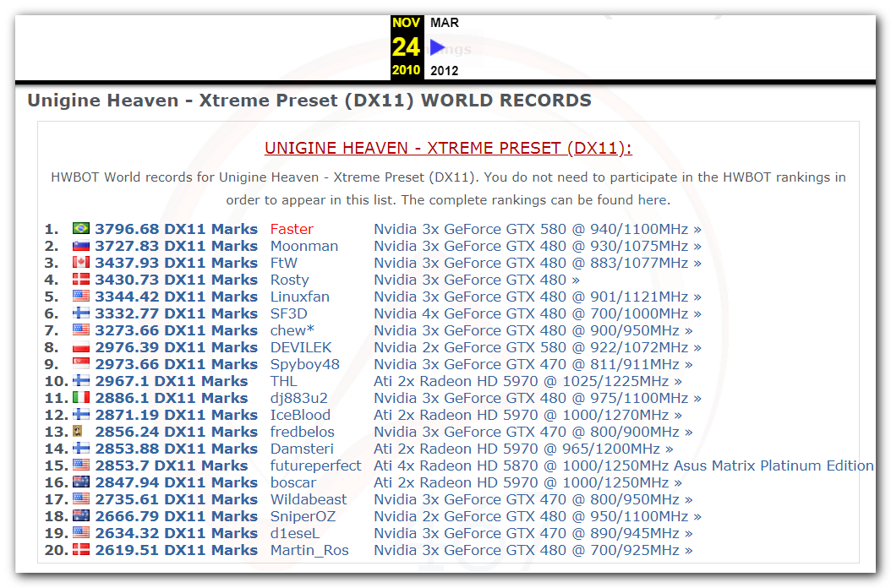Image resolution: width=891 pixels, height=588 pixels.
Task: Click the Canada flag beside FtW
Action: [80, 263]
